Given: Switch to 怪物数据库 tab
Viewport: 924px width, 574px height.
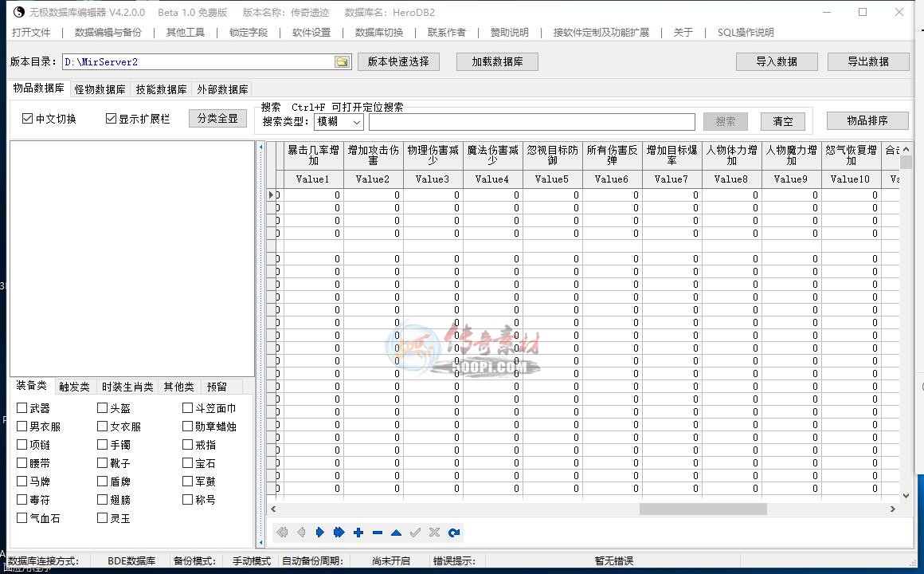Looking at the screenshot, I should [100, 89].
